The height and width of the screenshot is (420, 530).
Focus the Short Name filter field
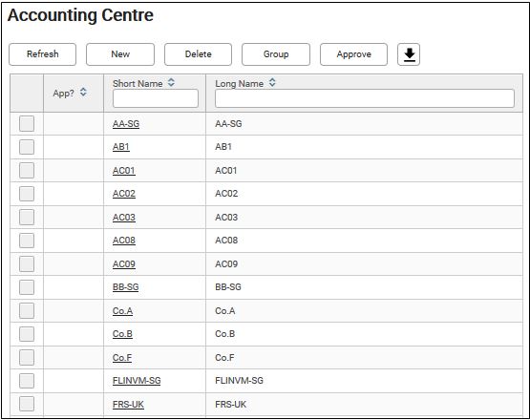(156, 98)
